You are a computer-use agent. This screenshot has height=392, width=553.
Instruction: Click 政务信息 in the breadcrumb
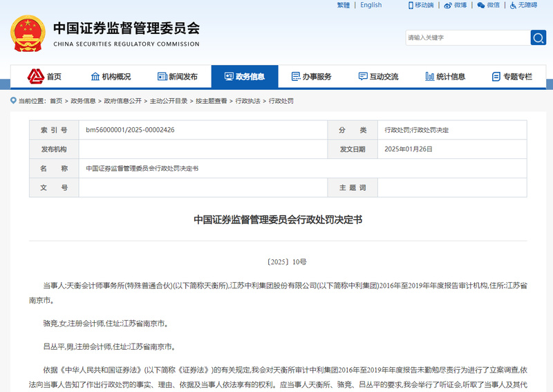coord(83,101)
